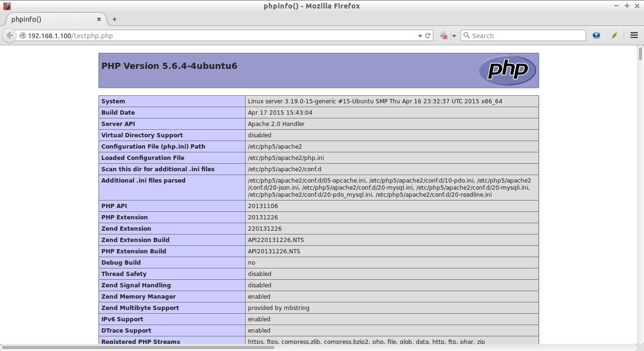Open the URL history dropdown arrow
The image size is (644, 351).
[420, 36]
